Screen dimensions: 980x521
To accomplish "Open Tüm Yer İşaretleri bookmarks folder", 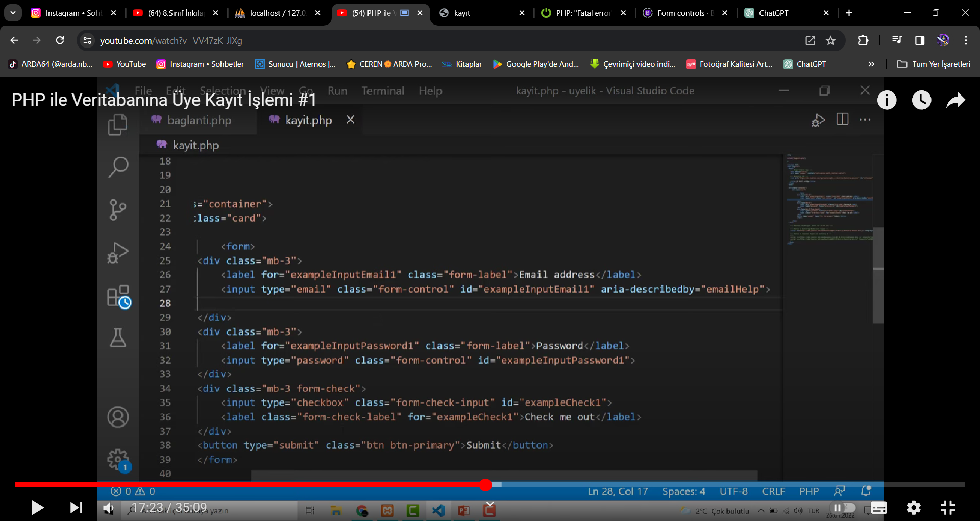I will [x=934, y=64].
